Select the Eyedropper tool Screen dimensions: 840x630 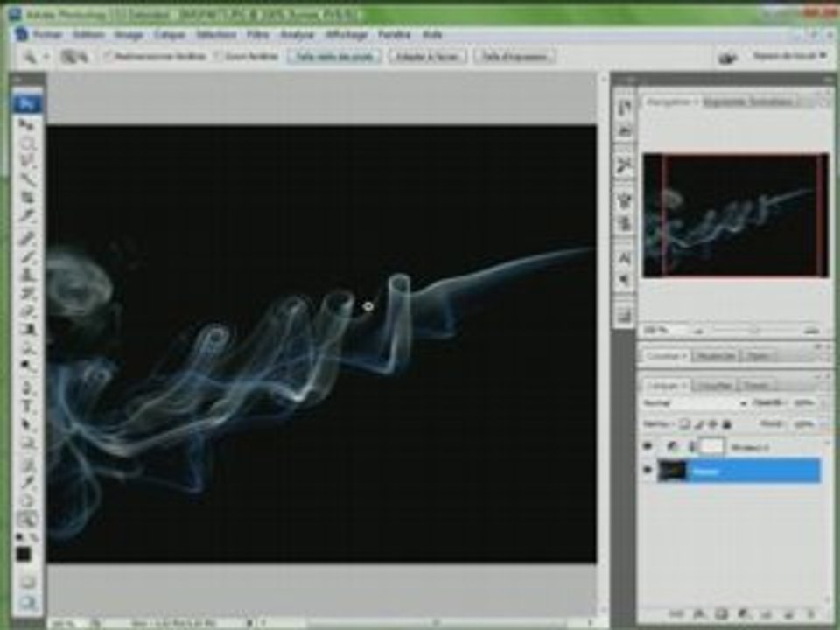click(27, 482)
